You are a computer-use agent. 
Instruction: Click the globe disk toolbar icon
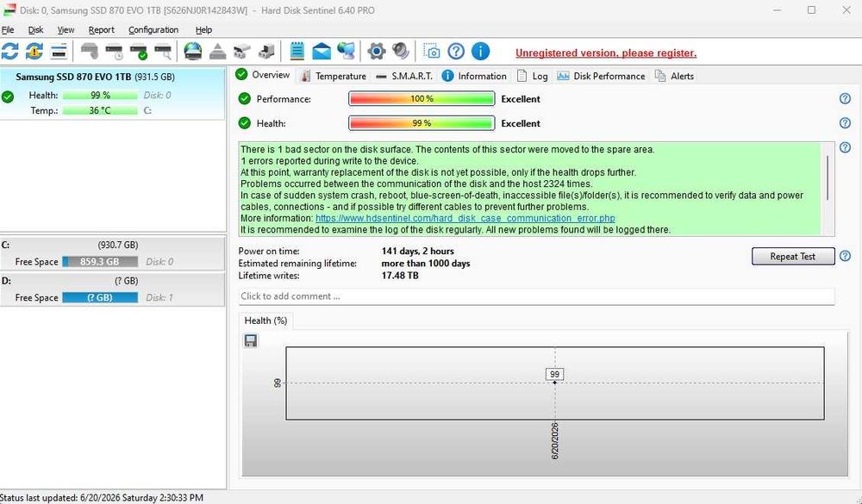click(x=193, y=52)
